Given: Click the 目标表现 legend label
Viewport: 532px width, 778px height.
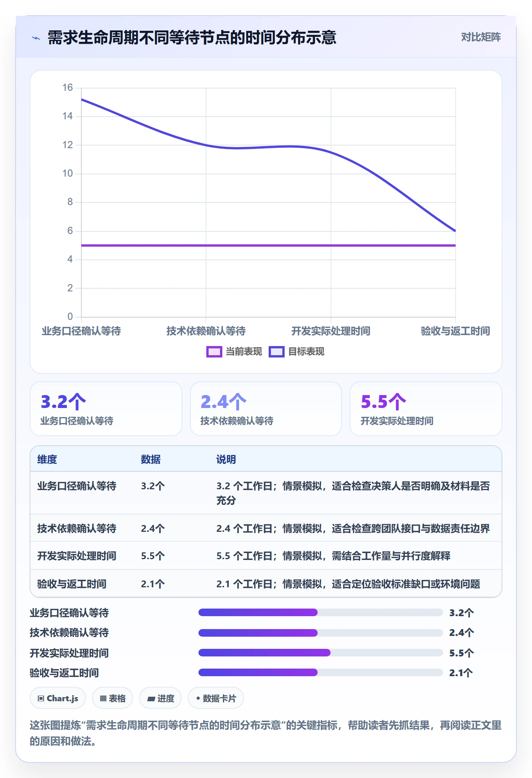Looking at the screenshot, I should [x=306, y=352].
